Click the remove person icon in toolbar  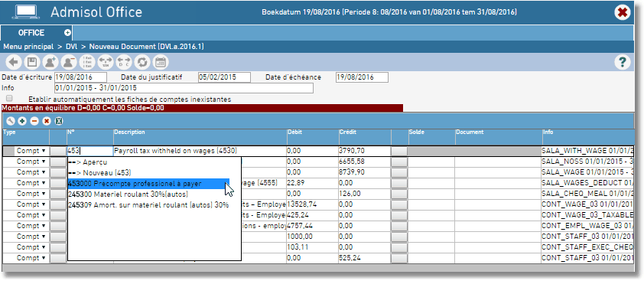tap(69, 63)
